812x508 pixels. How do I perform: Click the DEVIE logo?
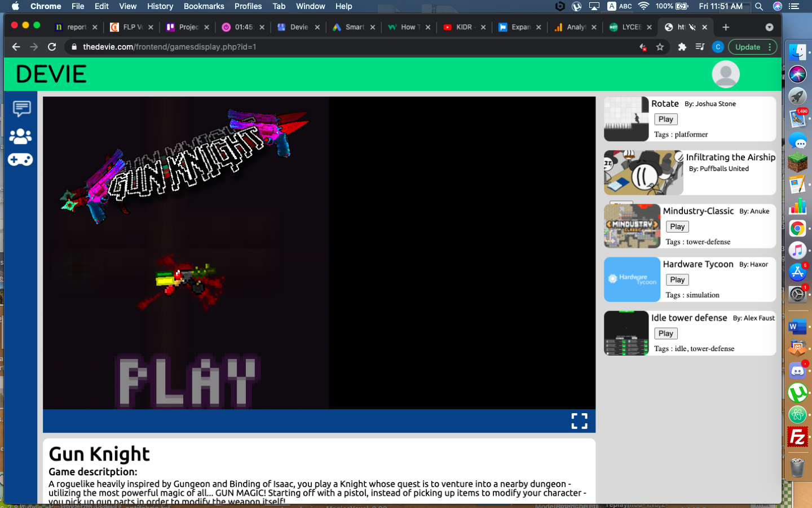click(x=51, y=74)
